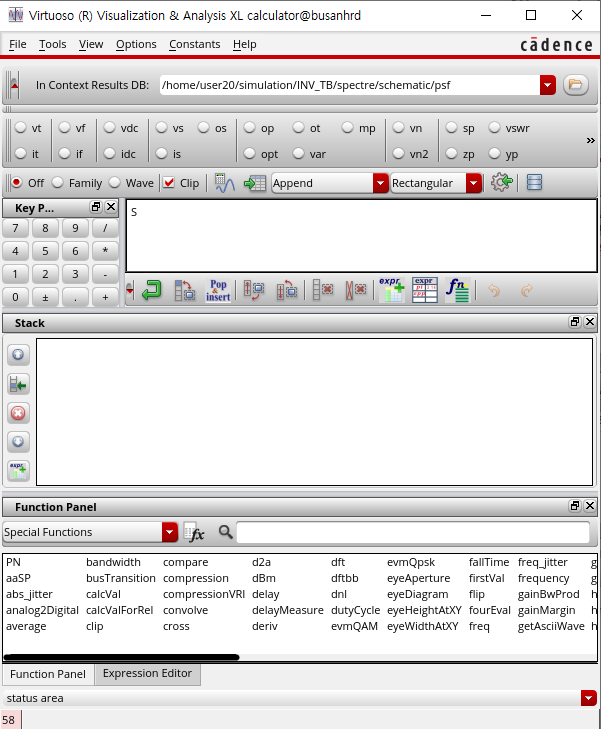This screenshot has height=729, width=601.
Task: Select the vs radio button
Action: tap(161, 128)
